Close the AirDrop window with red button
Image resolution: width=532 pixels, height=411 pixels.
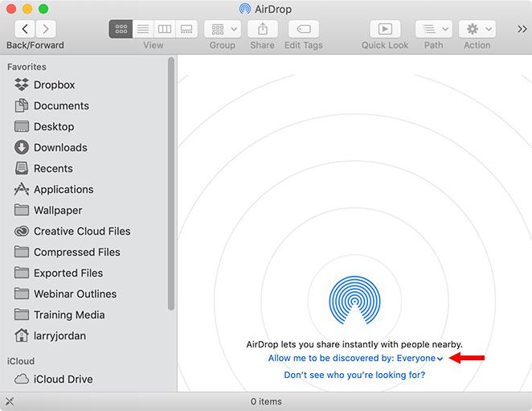(11, 9)
